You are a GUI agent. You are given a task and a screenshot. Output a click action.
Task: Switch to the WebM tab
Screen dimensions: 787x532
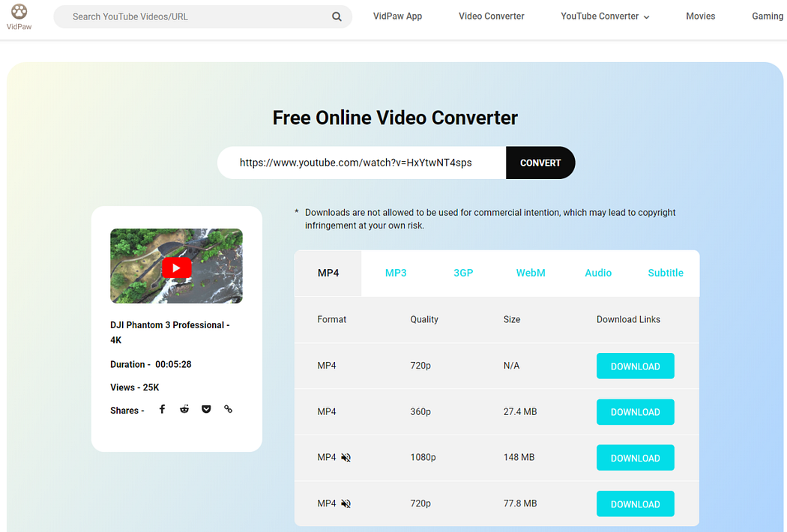tap(531, 273)
